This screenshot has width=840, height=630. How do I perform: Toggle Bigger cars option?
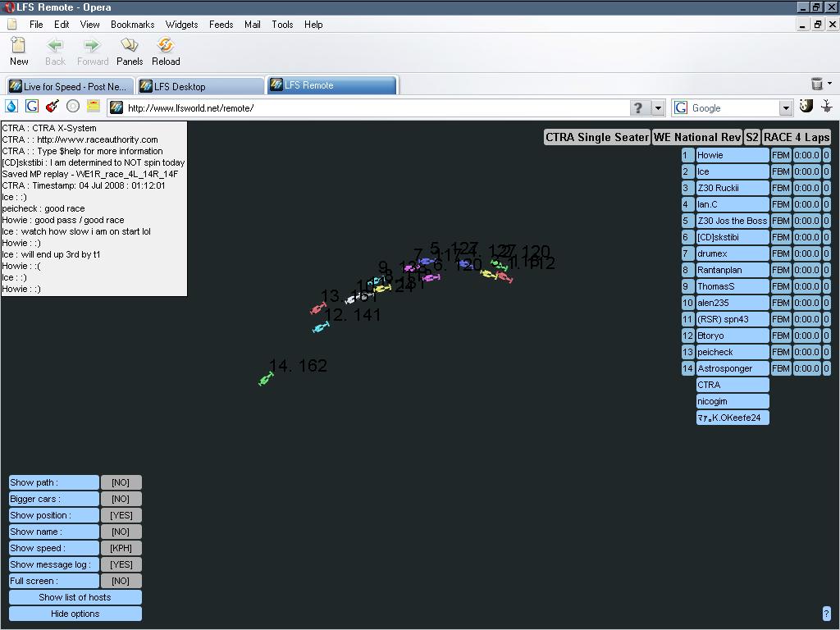coord(121,500)
